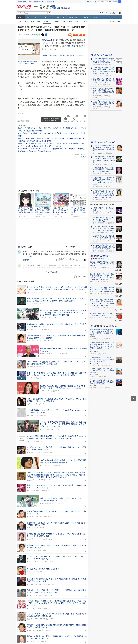Open the ライブ main tab
Viewport: 138px width, 644px height.
point(37,17)
